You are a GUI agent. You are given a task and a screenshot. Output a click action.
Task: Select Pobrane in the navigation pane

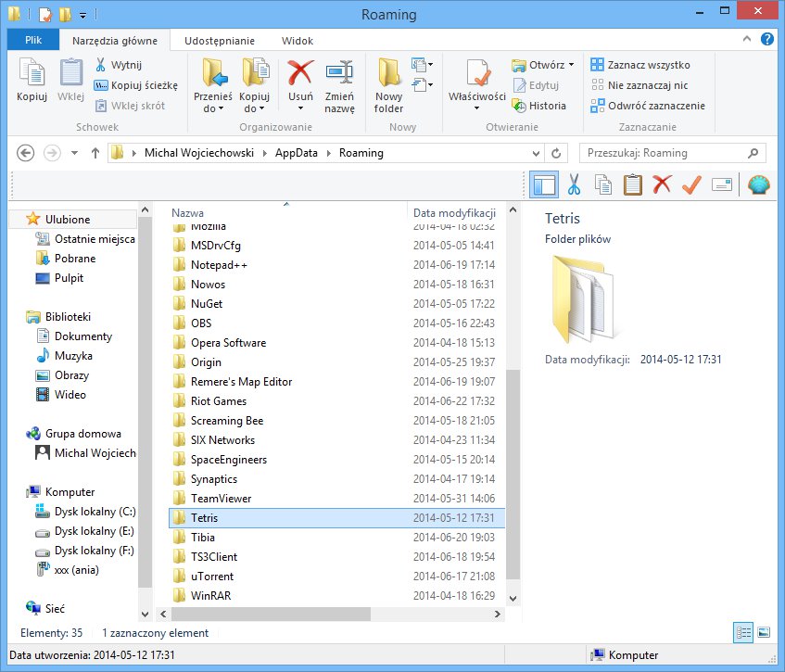[75, 259]
